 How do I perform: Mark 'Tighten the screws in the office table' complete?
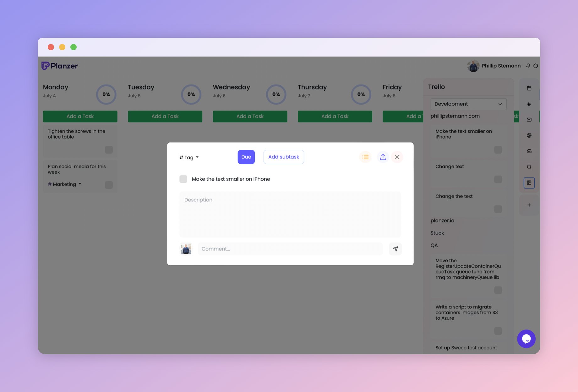coord(108,150)
